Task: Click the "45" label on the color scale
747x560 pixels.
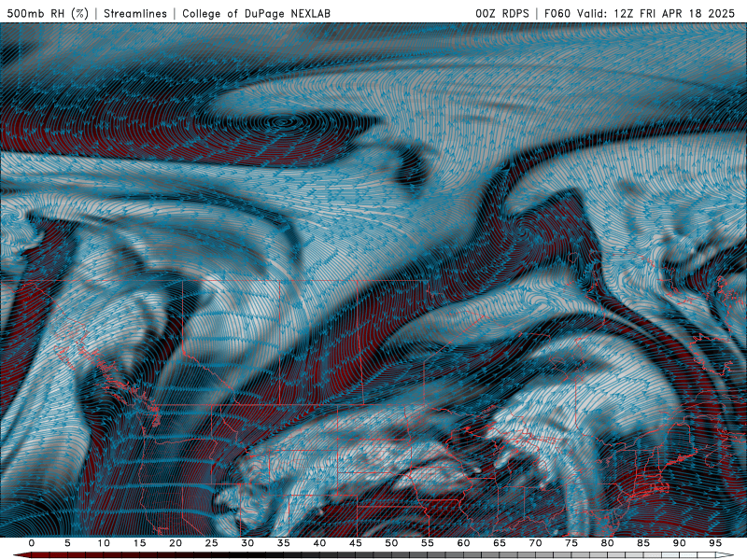Action: pos(356,543)
